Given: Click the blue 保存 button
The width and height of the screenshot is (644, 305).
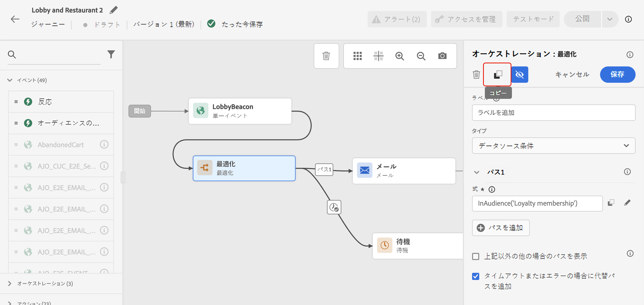Looking at the screenshot, I should [617, 75].
